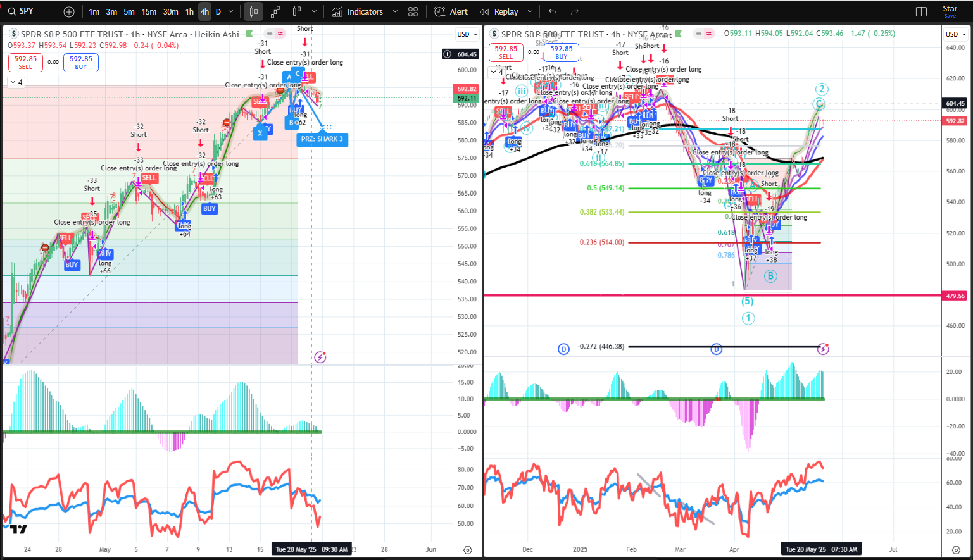Toggle the pink approx status pill on 4h chart
The height and width of the screenshot is (560, 973).
(x=708, y=34)
